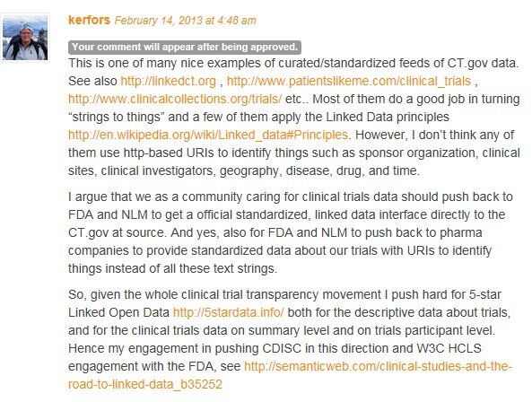Click the phrase 'Linked Data principles'
This screenshot has width=532, height=402.
(388, 117)
